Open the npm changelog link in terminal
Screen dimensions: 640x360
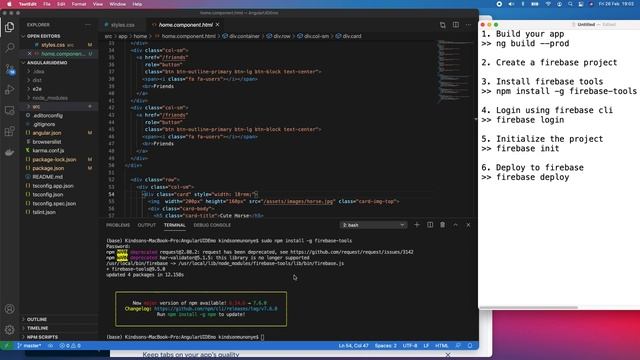216,309
